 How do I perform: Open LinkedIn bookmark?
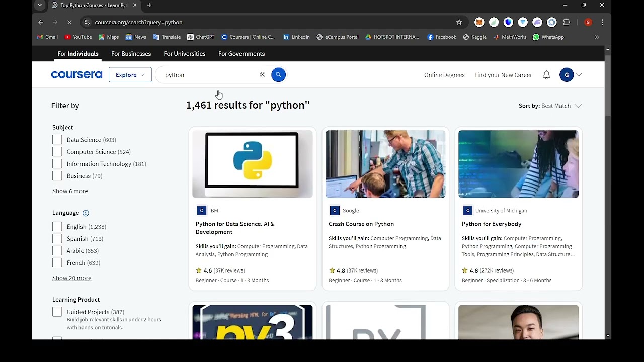click(x=296, y=37)
